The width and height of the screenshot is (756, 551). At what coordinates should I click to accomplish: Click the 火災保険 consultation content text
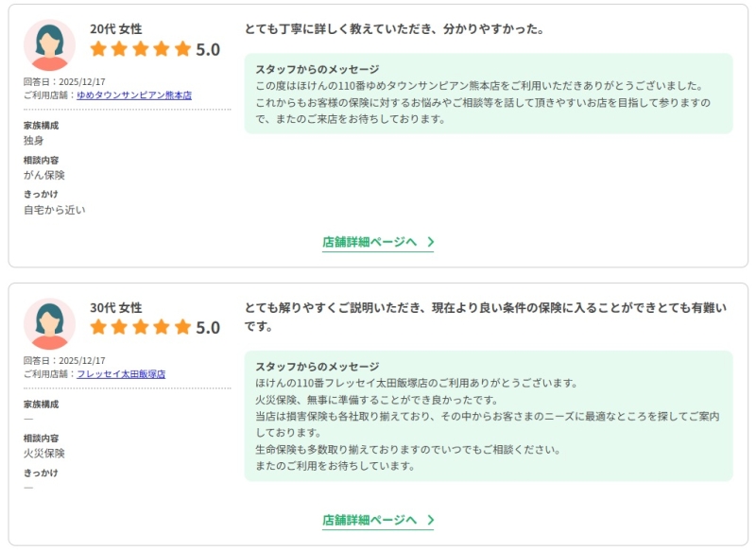44,454
